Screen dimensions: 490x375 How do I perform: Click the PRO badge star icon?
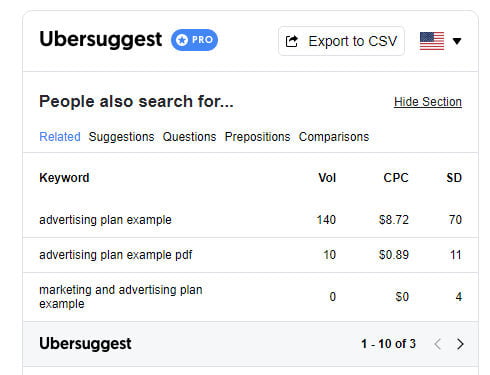(x=182, y=40)
